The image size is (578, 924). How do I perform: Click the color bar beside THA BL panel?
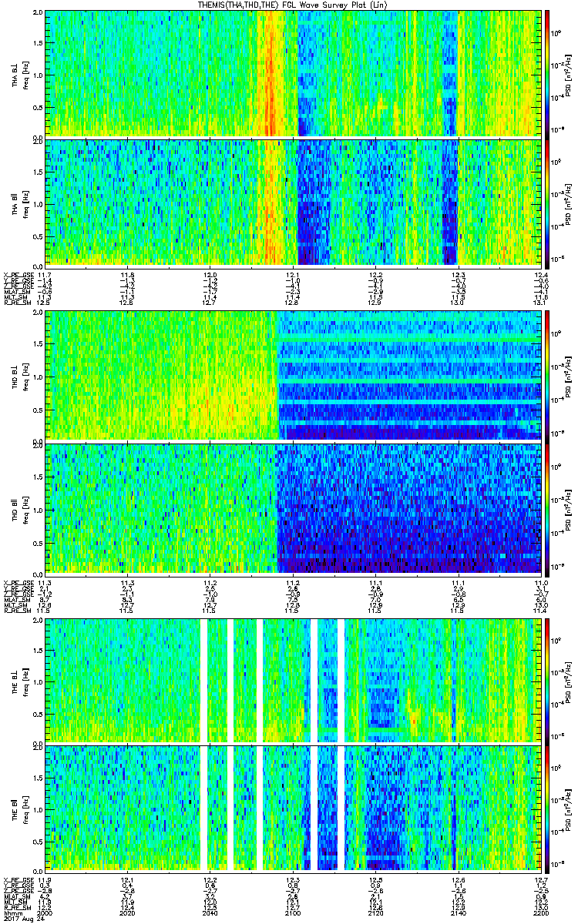(x=547, y=73)
